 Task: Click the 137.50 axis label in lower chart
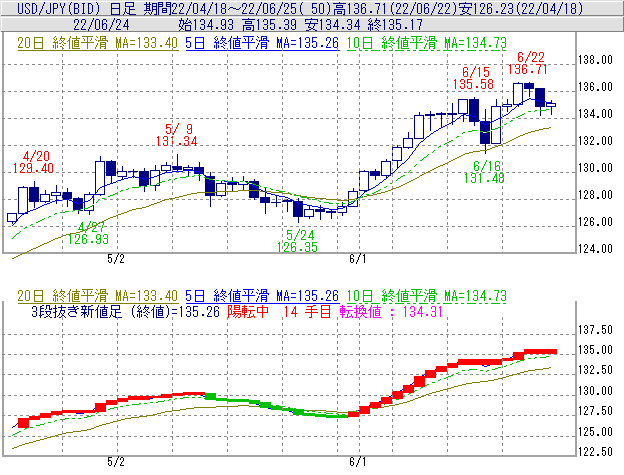[595, 330]
